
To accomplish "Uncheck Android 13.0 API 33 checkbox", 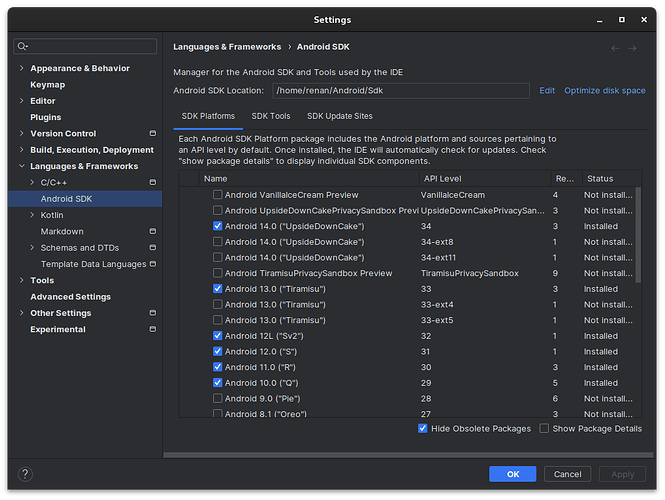I will click(x=218, y=289).
